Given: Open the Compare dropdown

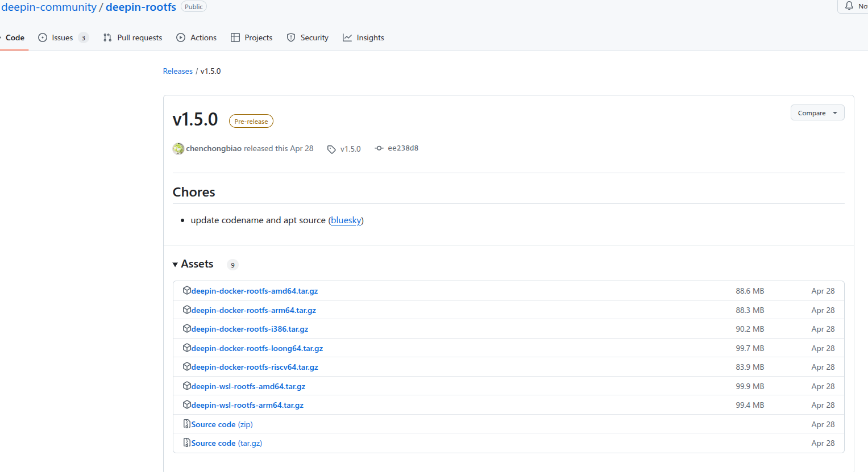Looking at the screenshot, I should (x=817, y=113).
